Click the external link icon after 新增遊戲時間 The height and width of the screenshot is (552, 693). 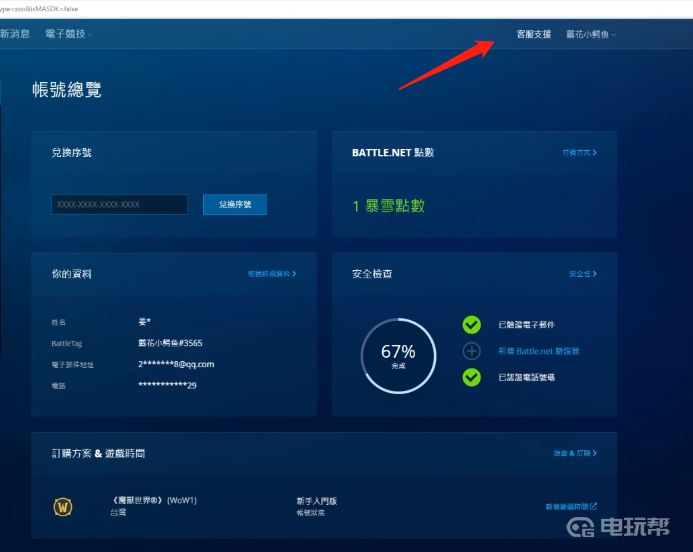[594, 506]
